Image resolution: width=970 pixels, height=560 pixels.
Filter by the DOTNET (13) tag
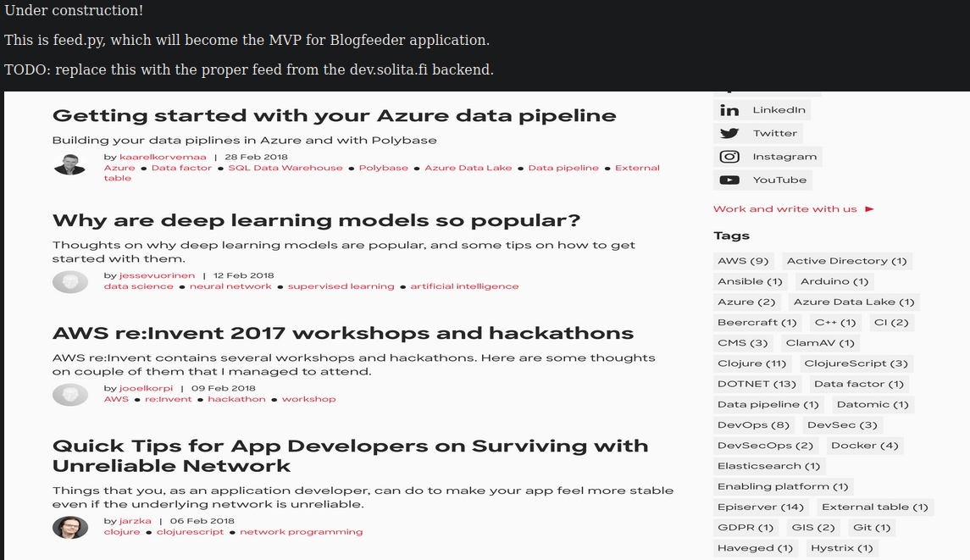(x=757, y=384)
